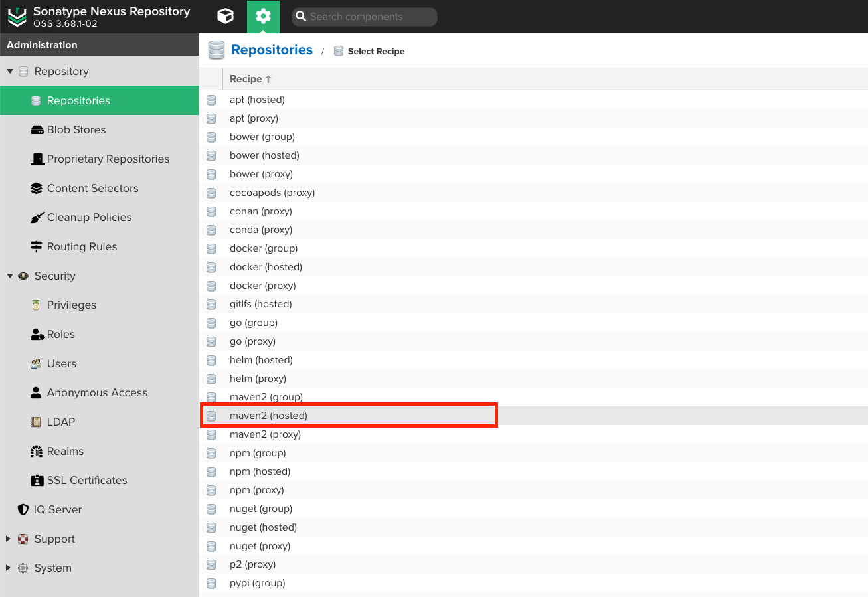Select the docker (proxy) recipe
Screen dimensions: 868x597
(x=533, y=286)
